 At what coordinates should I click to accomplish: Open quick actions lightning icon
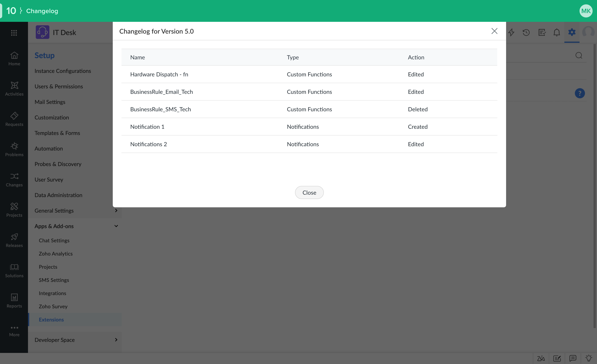click(x=511, y=32)
